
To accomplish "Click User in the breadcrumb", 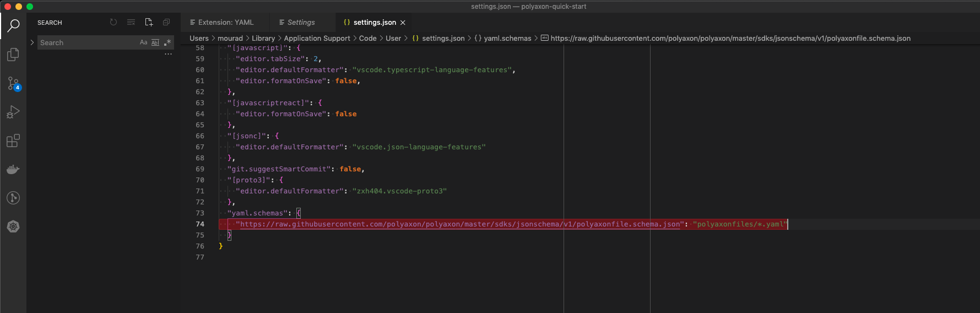I will [x=393, y=38].
